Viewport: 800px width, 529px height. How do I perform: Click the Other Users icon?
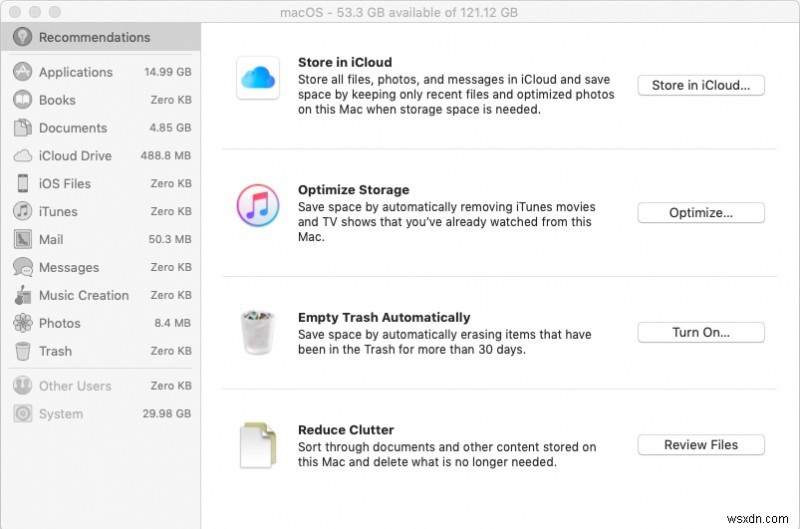22,386
